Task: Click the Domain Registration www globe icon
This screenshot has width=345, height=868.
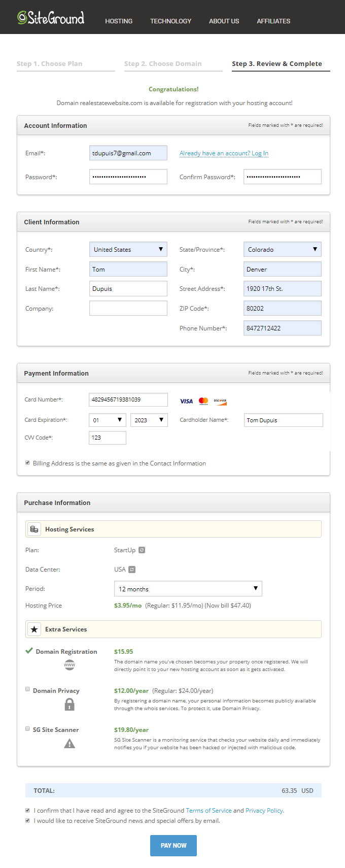Action: point(70,665)
